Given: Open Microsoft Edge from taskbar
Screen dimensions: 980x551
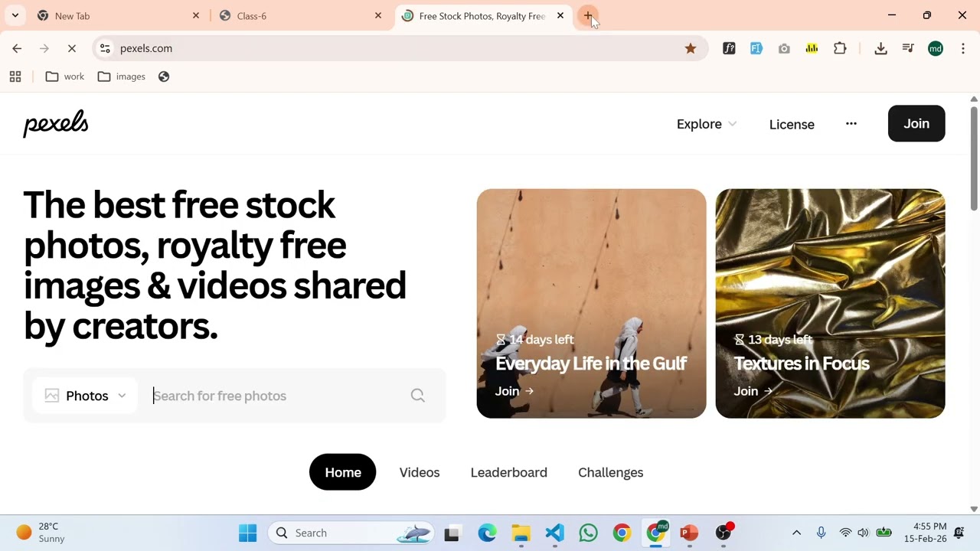Looking at the screenshot, I should pos(487,533).
